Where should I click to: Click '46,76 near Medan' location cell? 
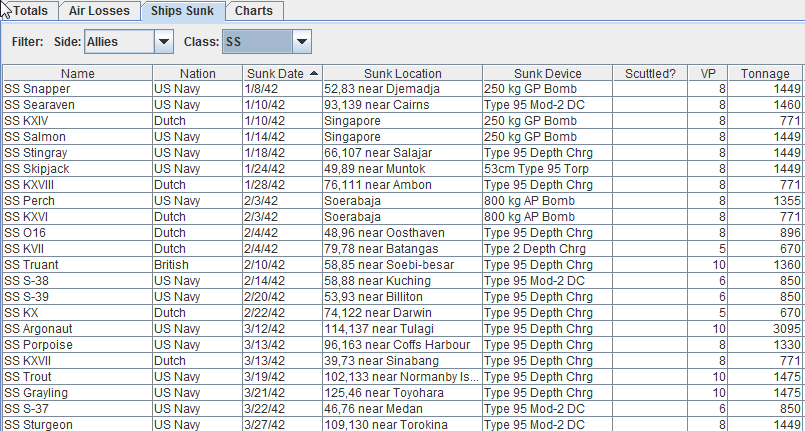(403, 409)
